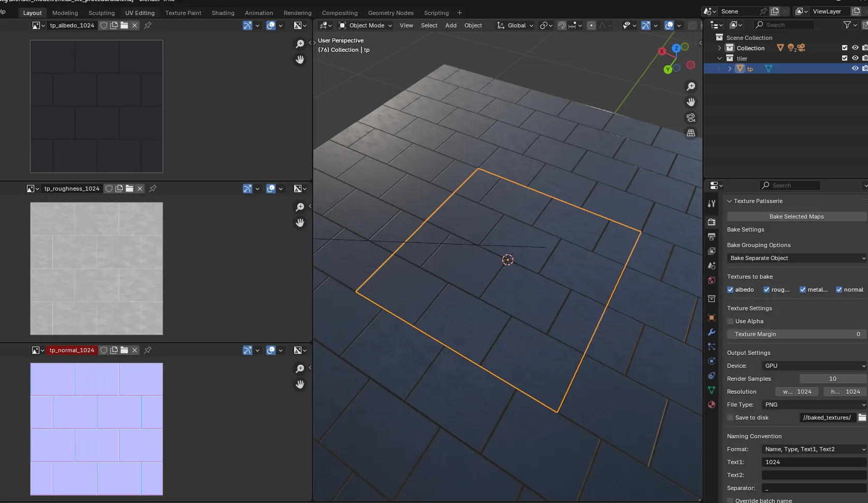Open the viewport Object menu

coord(473,25)
